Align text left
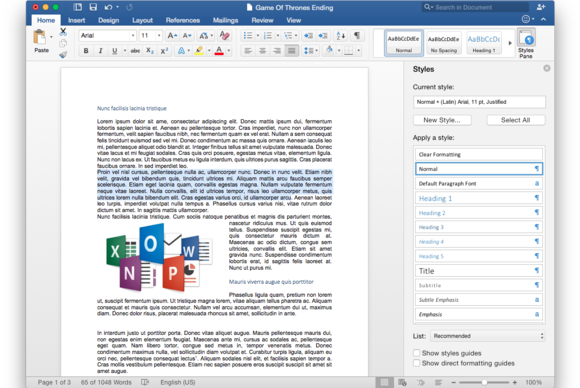Image resolution: width=580 pixels, height=388 pixels. [x=248, y=51]
